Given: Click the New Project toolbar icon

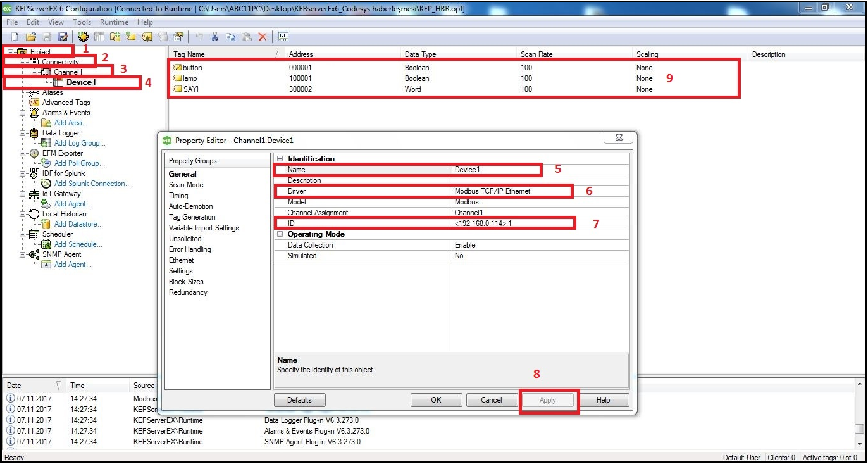Looking at the screenshot, I should click(x=15, y=37).
